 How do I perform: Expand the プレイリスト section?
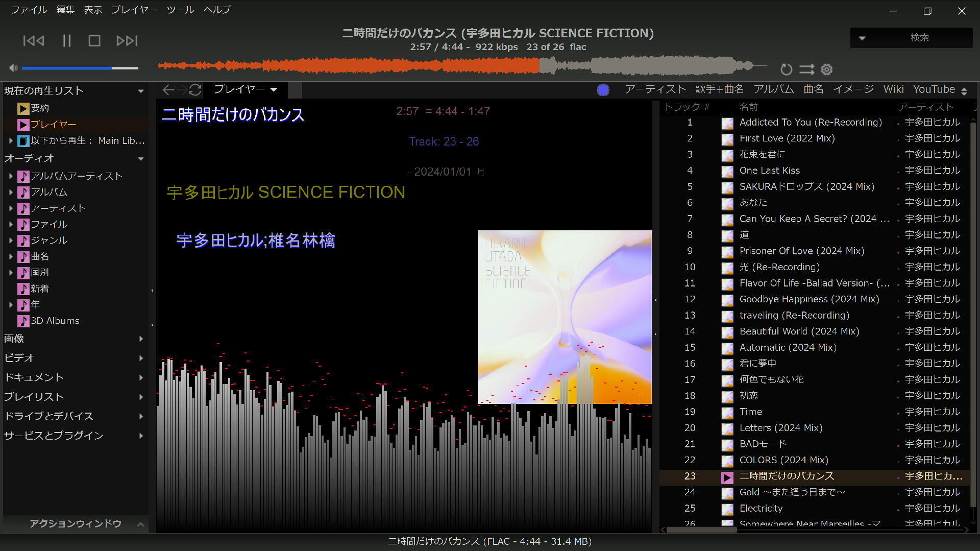click(141, 397)
